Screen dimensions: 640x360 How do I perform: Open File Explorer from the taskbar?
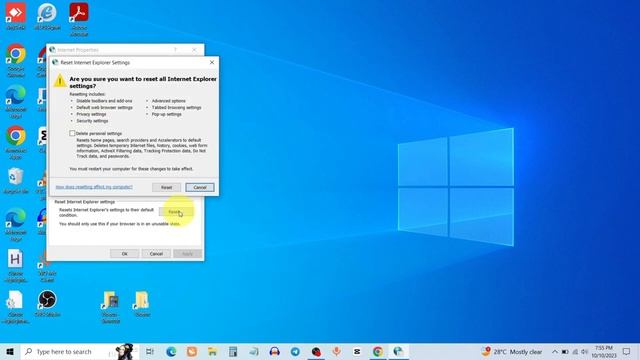[x=212, y=351]
